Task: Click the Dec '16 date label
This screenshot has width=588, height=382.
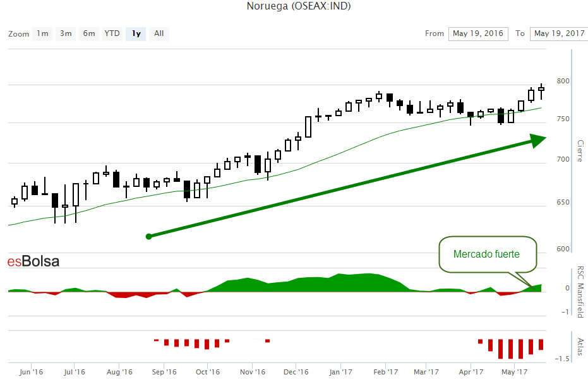Action: 296,373
